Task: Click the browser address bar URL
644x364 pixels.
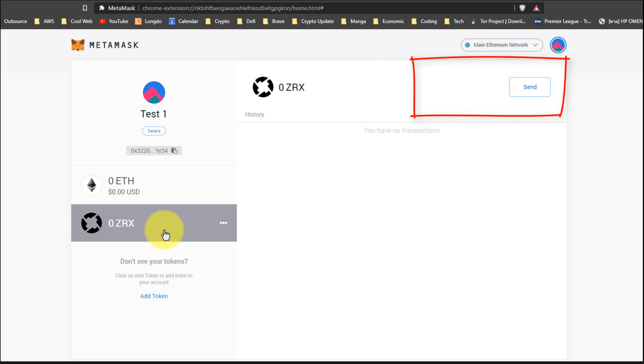Action: (233, 8)
